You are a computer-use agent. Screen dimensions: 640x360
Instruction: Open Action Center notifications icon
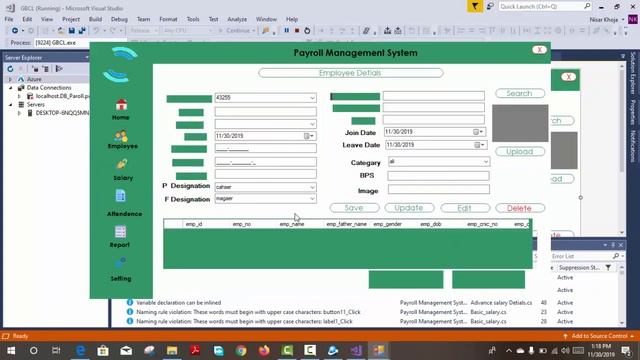pyautogui.click(x=626, y=351)
